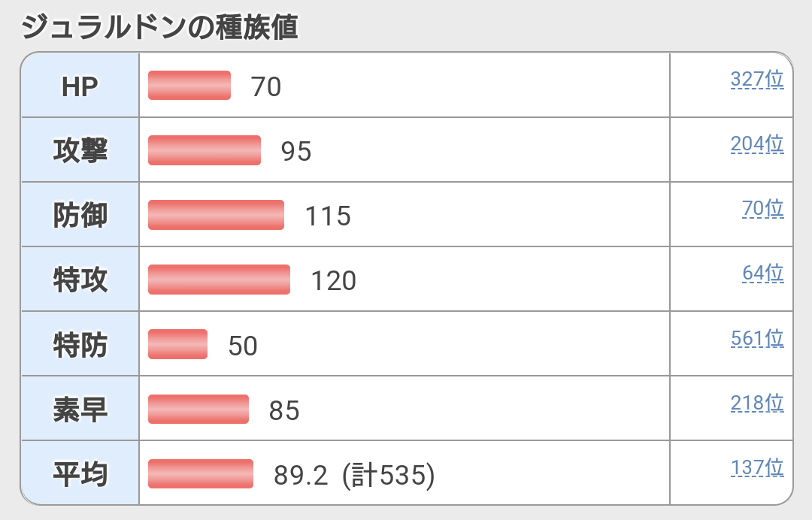Image resolution: width=812 pixels, height=520 pixels.
Task: Click the red 特攻 stat bar
Action: [219, 280]
